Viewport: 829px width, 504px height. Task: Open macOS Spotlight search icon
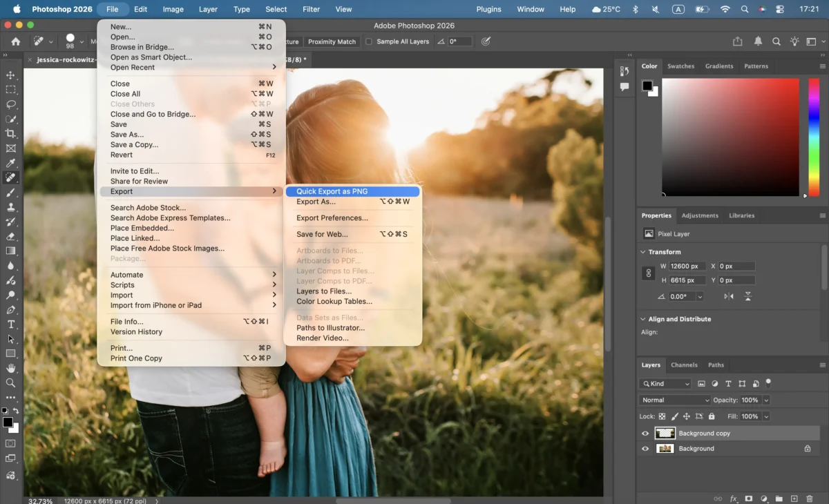pos(744,10)
